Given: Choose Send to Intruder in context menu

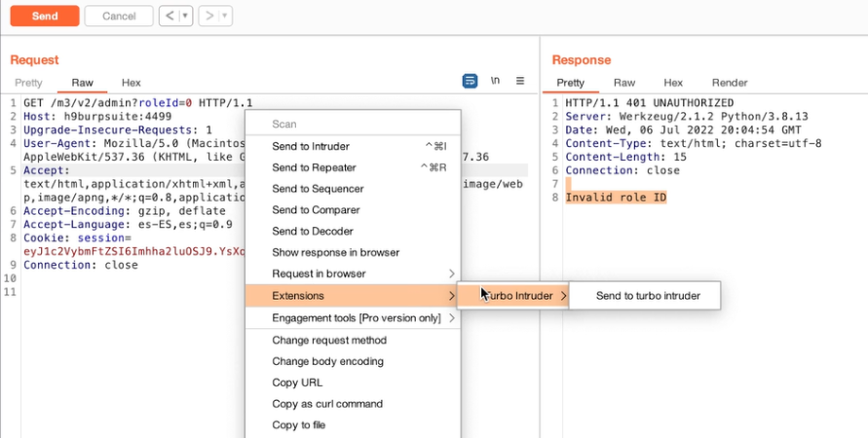Looking at the screenshot, I should (353, 147).
